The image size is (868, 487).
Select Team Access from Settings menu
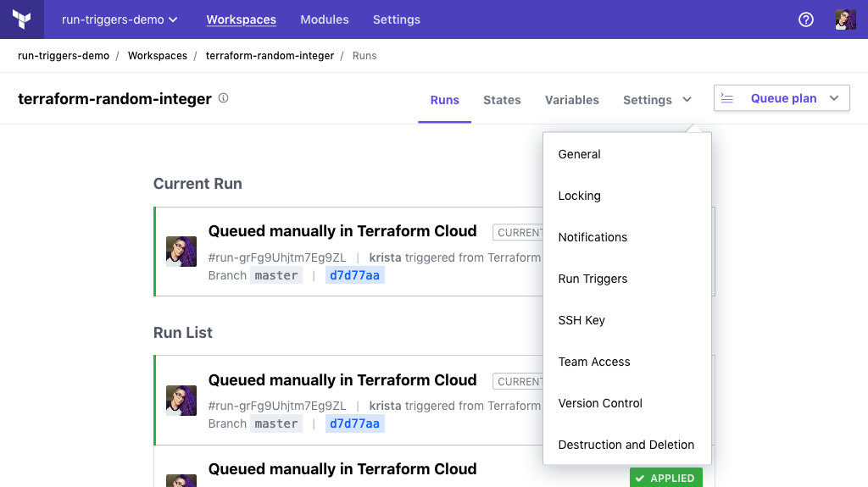click(627, 362)
